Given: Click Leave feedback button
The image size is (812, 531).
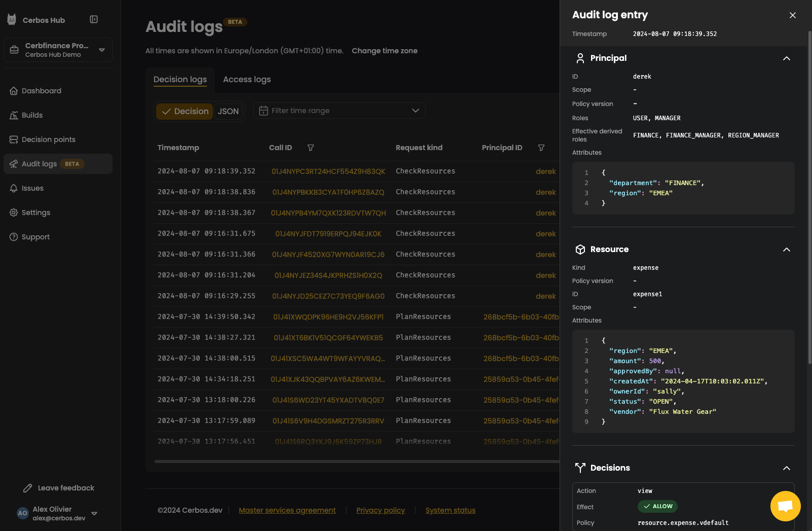Looking at the screenshot, I should (59, 488).
